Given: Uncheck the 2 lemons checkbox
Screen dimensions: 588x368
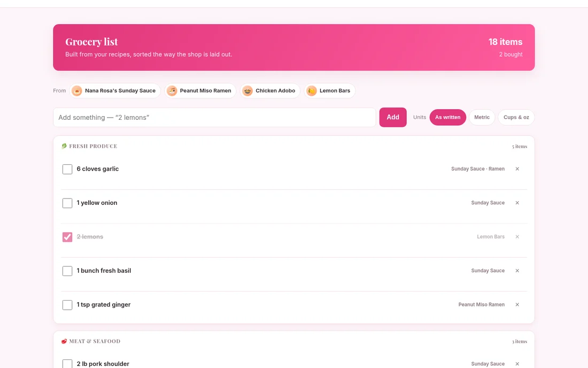Looking at the screenshot, I should coord(67,237).
